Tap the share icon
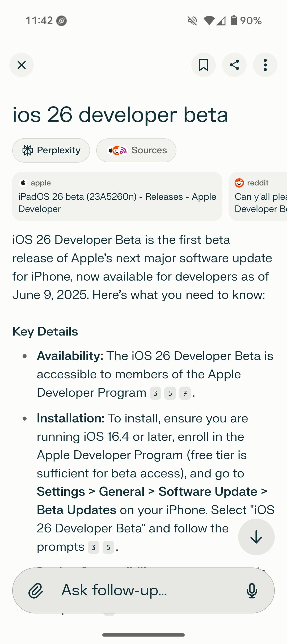The width and height of the screenshot is (287, 644). [x=234, y=65]
